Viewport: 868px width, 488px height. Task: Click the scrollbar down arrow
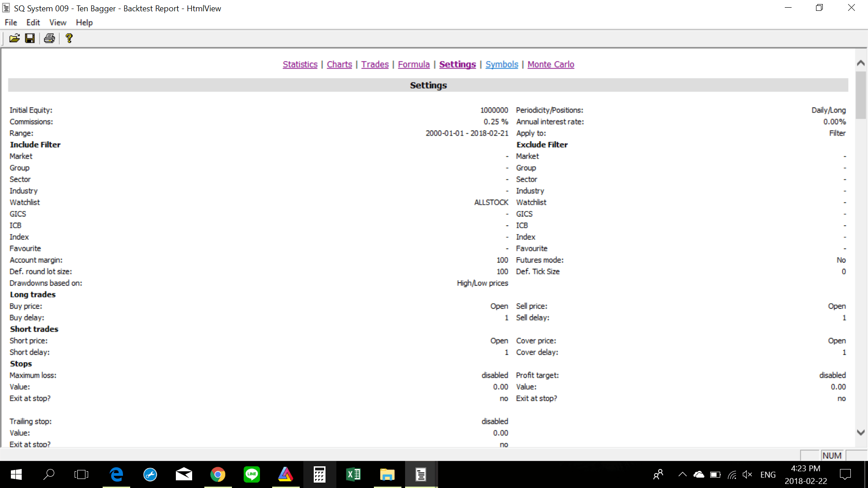click(861, 432)
